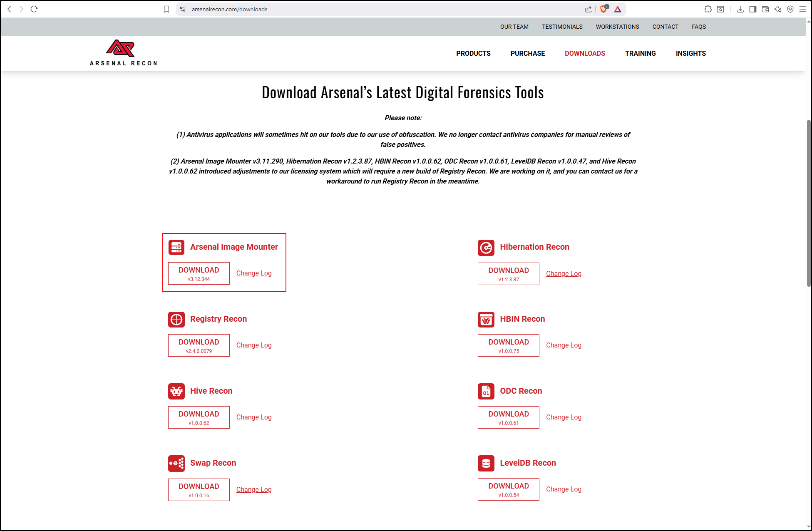Click the page vertical scrollbar thumb
Image resolution: width=812 pixels, height=531 pixels.
pos(809,203)
